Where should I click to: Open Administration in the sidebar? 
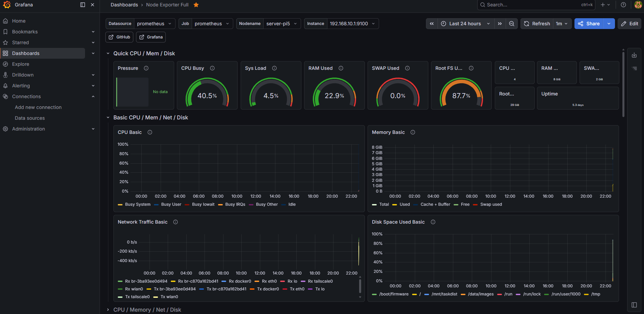tap(28, 129)
